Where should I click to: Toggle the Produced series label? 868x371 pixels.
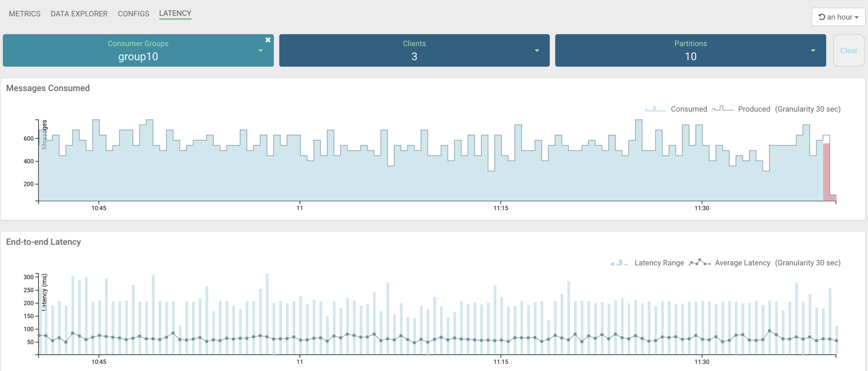click(754, 109)
